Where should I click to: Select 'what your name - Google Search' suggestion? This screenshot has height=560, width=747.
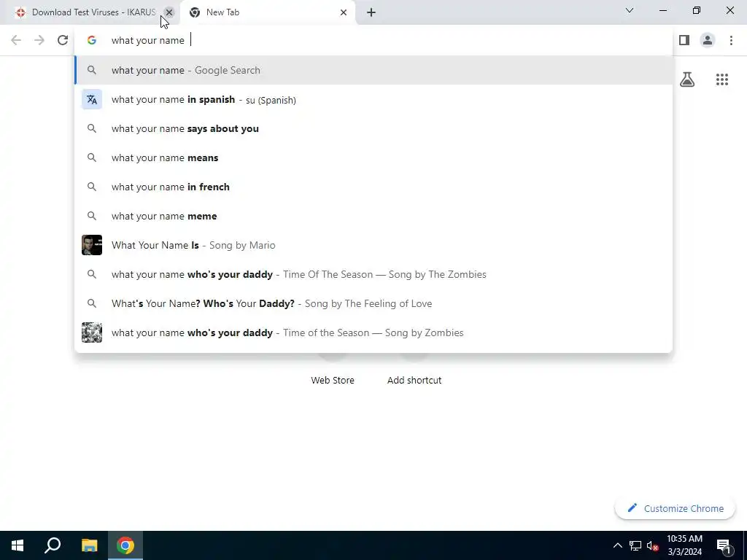pyautogui.click(x=373, y=70)
